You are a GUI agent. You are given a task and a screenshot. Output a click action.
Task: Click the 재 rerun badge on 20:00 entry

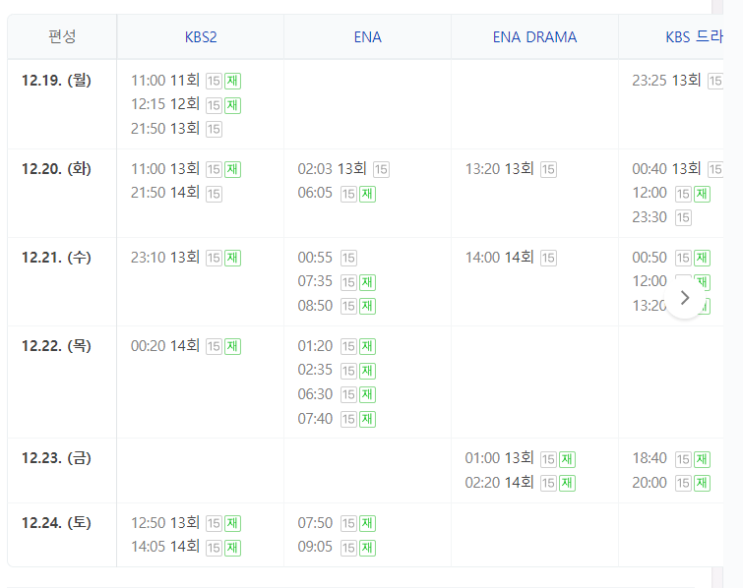(x=702, y=483)
